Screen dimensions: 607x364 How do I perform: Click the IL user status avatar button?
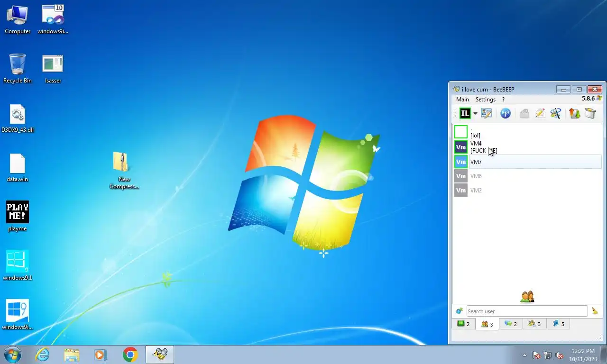tap(465, 113)
